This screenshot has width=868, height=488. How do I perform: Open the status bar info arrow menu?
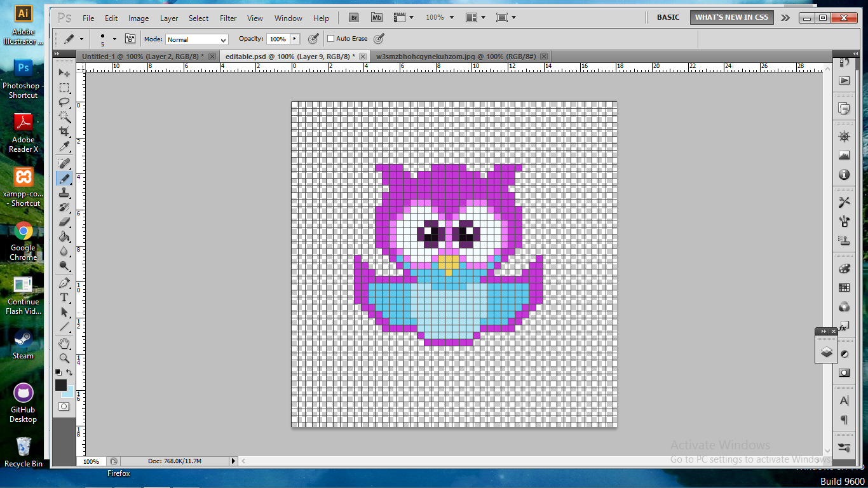(x=233, y=461)
